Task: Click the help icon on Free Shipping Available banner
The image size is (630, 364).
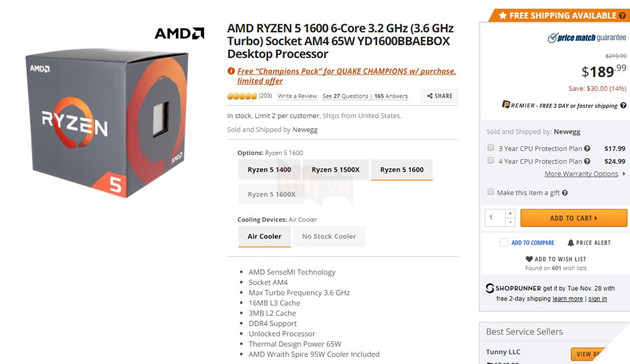Action: click(x=622, y=16)
